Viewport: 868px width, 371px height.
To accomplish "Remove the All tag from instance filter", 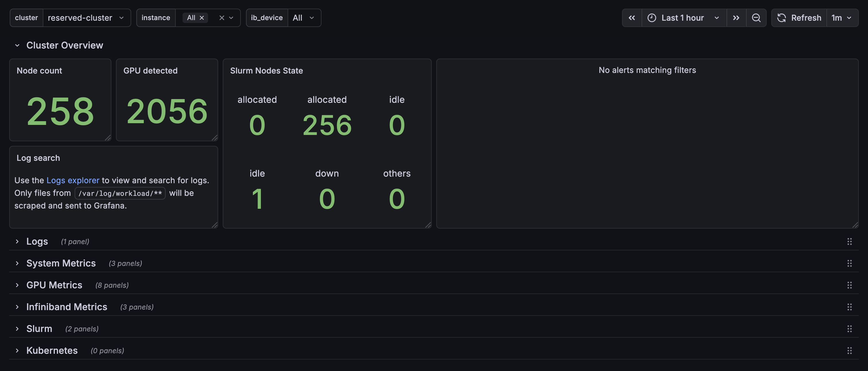I will [x=202, y=18].
